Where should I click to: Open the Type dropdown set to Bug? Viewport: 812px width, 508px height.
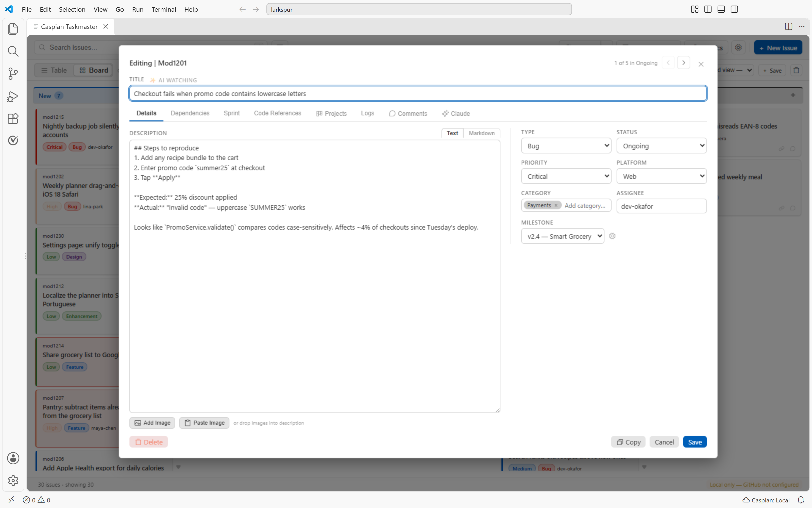[566, 146]
